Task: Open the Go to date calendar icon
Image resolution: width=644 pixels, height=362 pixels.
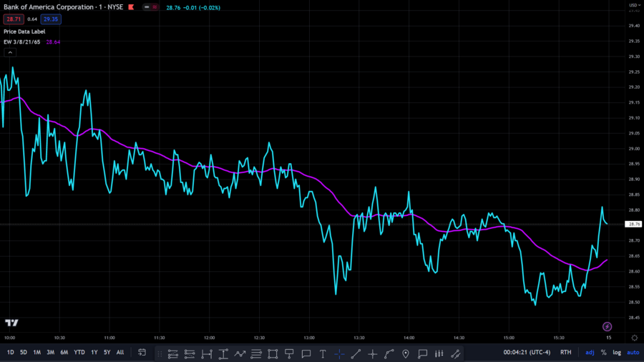Action: [142, 353]
